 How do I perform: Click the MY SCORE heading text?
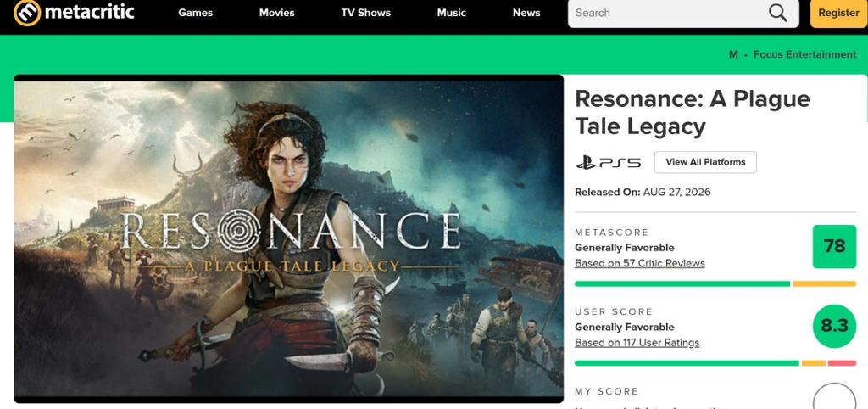coord(606,391)
